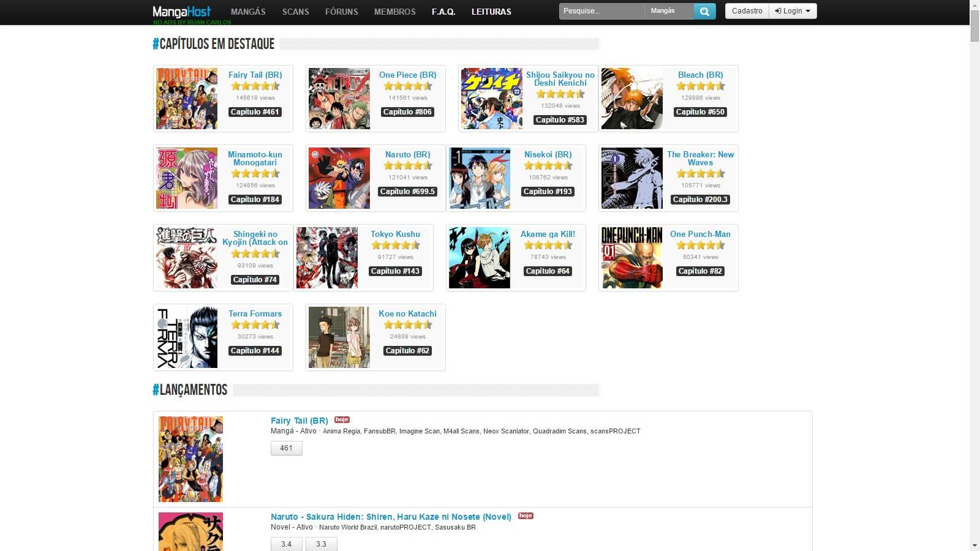Read Akame ga Kill! Capítulo #64
The height and width of the screenshot is (551, 980).
click(548, 271)
